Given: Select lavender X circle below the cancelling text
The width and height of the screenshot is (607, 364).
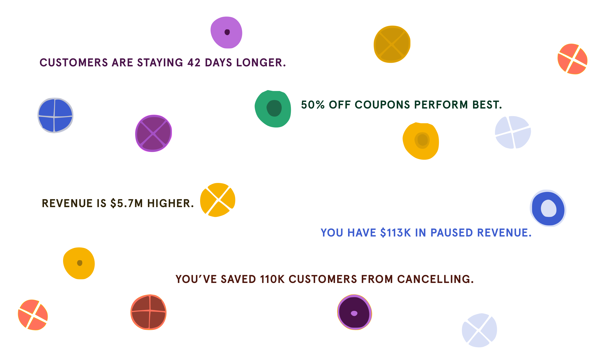Looking at the screenshot, I should [x=479, y=330].
